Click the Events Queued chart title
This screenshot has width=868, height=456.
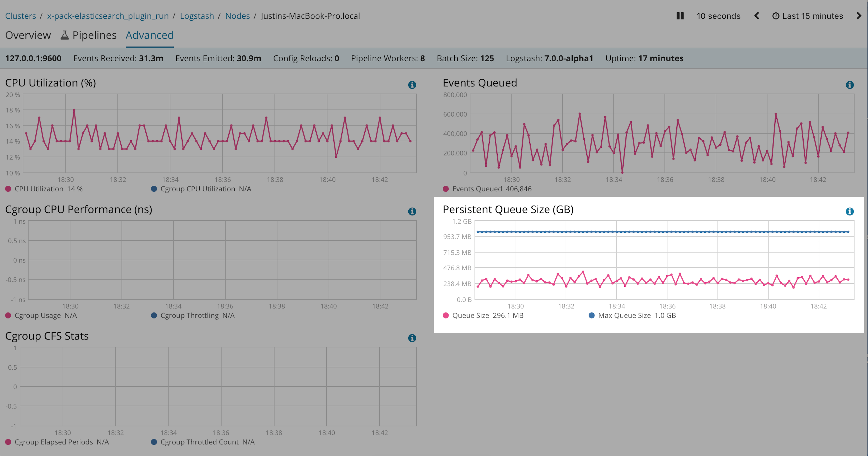point(480,83)
